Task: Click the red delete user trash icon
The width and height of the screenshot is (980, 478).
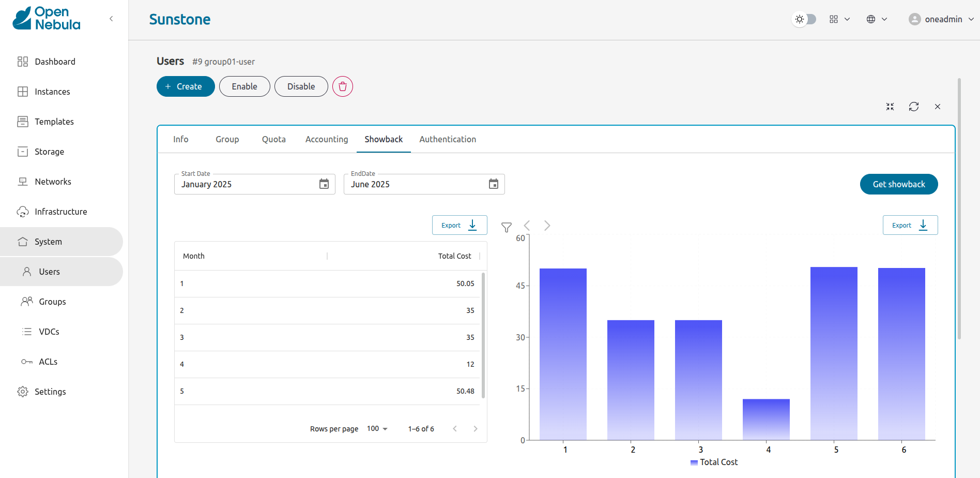Action: (x=342, y=86)
